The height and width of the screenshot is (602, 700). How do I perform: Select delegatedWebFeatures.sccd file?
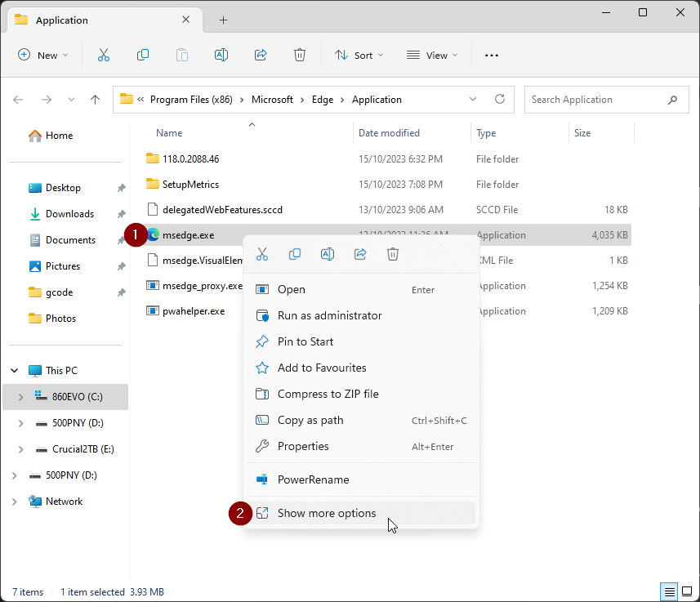pos(222,210)
